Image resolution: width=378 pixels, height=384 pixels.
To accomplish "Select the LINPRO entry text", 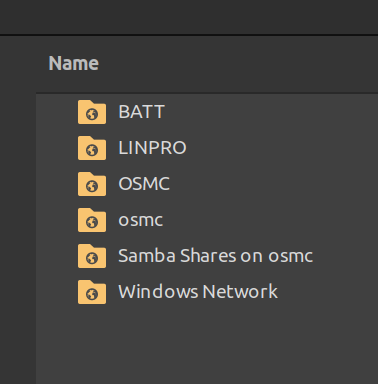I will 152,148.
